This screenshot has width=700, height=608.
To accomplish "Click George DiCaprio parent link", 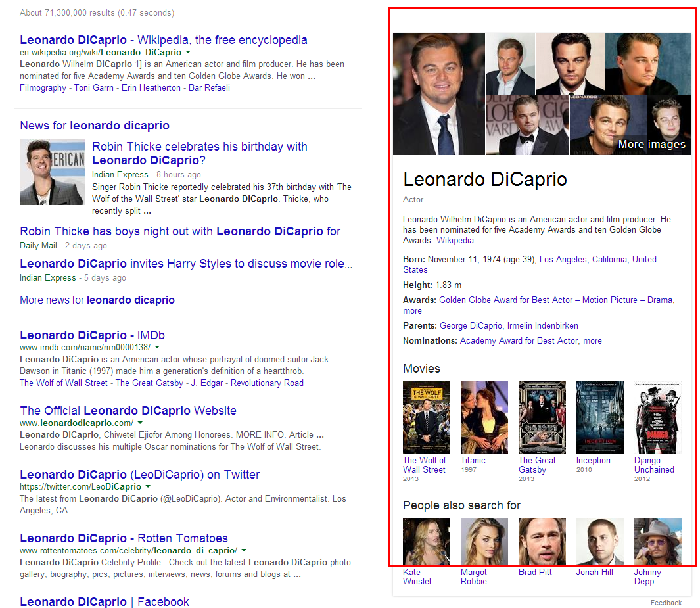I will (x=471, y=326).
